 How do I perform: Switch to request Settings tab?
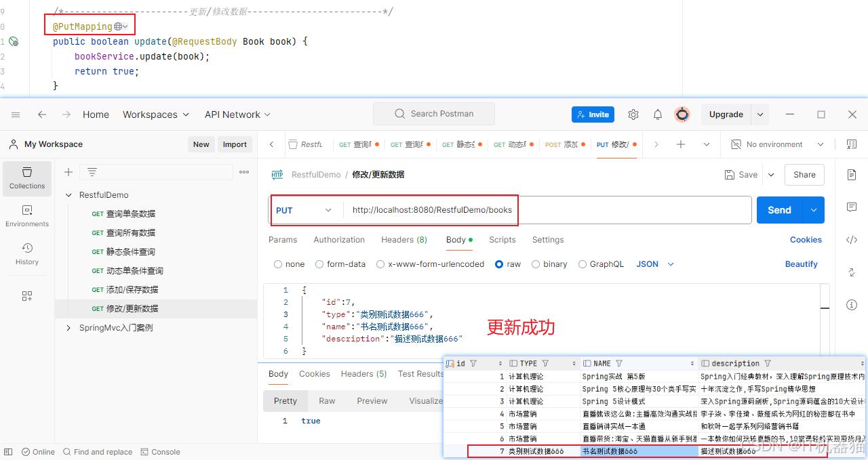tap(548, 240)
